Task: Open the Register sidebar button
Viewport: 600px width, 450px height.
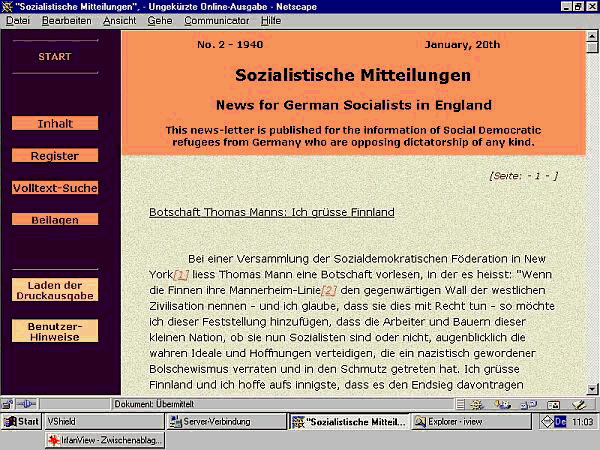Action: (x=55, y=155)
